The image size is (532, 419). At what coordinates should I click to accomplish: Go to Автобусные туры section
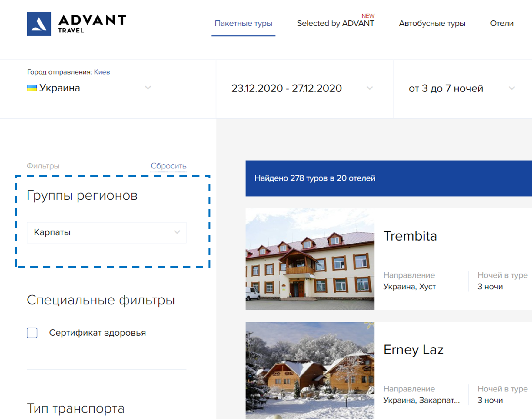pyautogui.click(x=432, y=23)
